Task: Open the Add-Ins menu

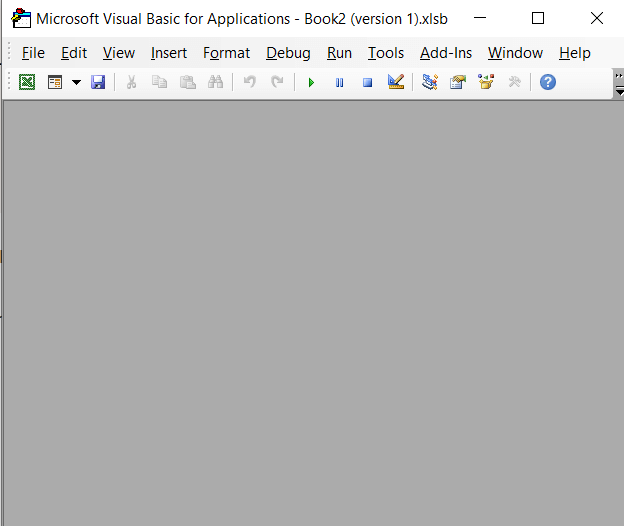Action: (x=446, y=53)
